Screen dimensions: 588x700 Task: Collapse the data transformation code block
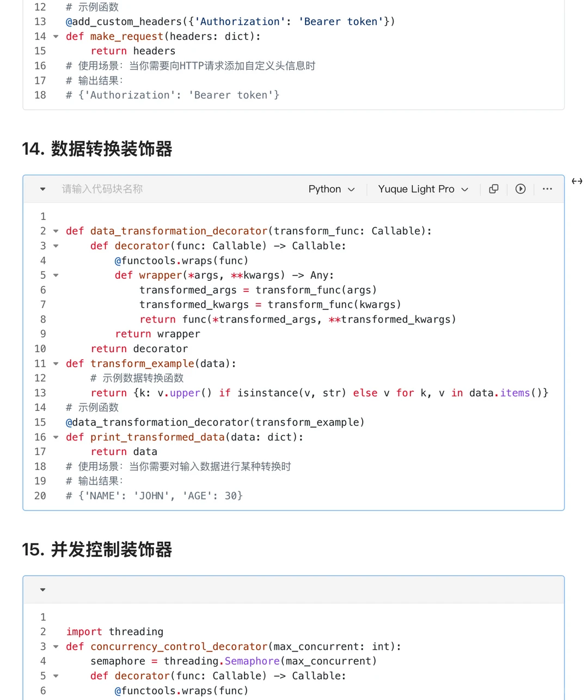(x=42, y=189)
